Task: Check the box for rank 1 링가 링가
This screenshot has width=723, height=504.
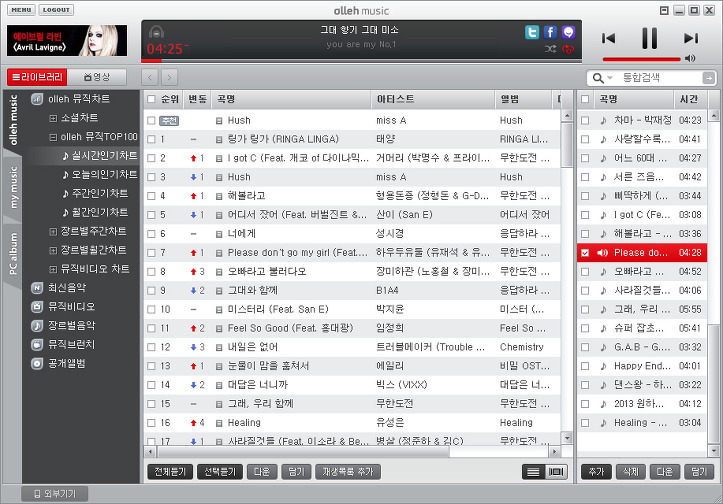Action: (151, 139)
